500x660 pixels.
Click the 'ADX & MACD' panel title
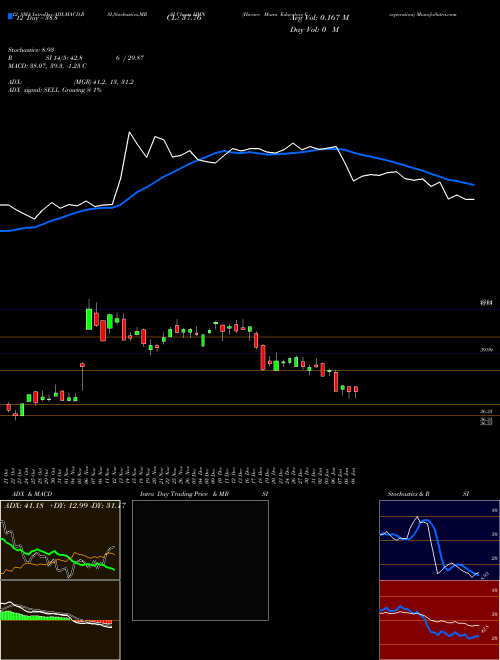point(32,494)
